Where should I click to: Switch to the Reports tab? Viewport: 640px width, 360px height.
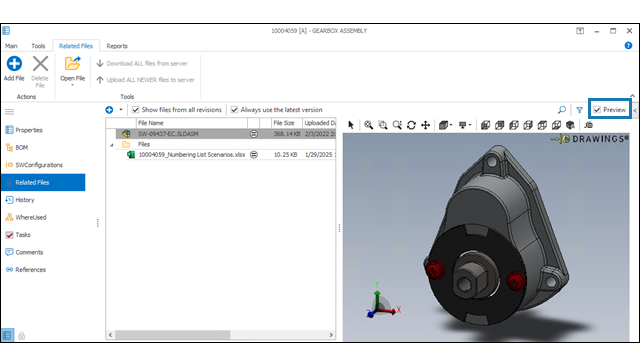tap(117, 46)
